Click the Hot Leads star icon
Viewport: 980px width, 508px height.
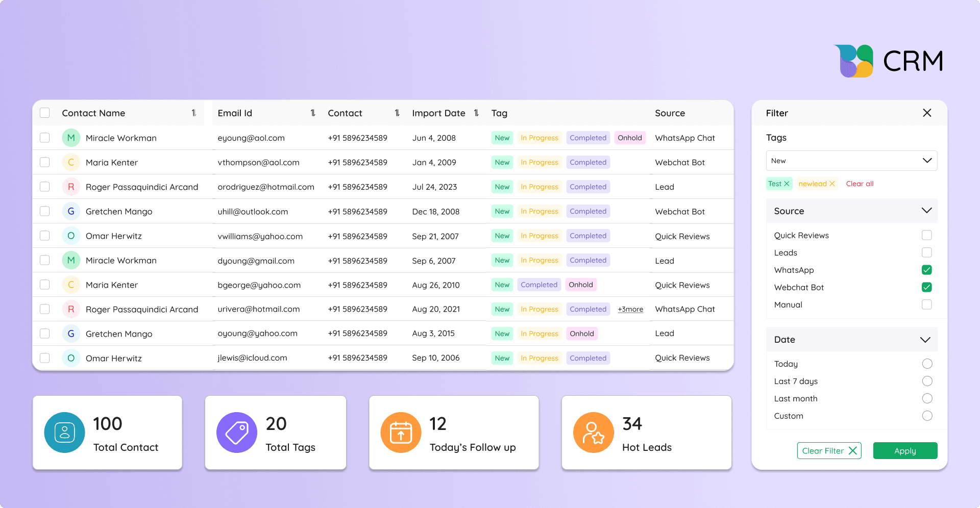pyautogui.click(x=594, y=432)
